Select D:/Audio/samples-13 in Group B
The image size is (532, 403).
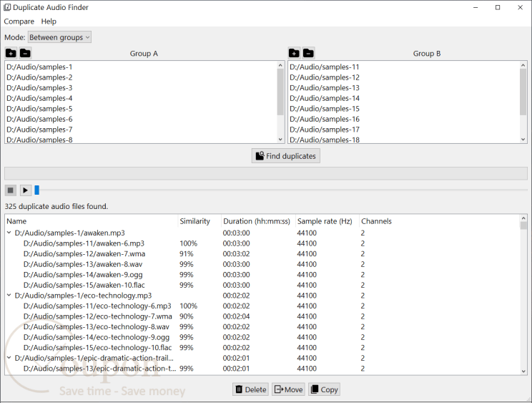coord(404,88)
